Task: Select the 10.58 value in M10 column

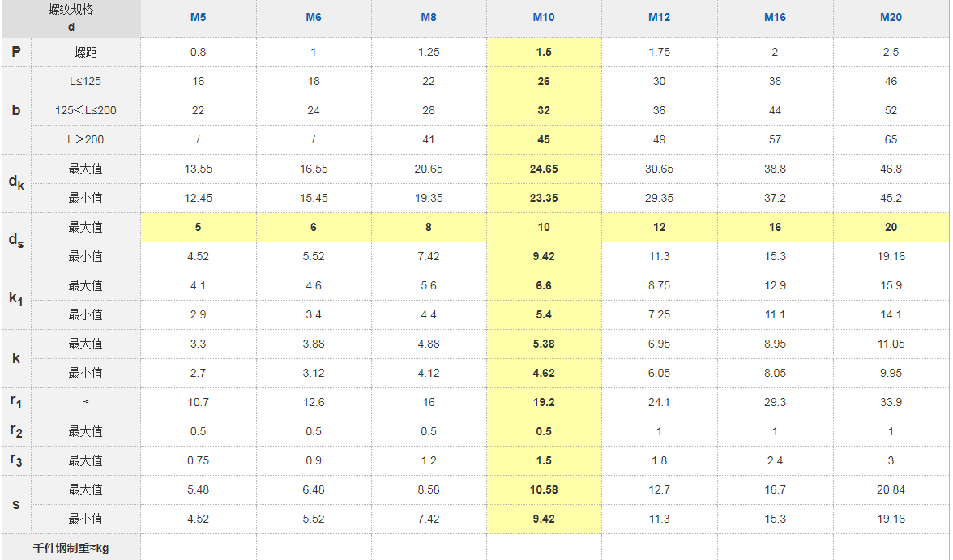Action: [x=544, y=489]
